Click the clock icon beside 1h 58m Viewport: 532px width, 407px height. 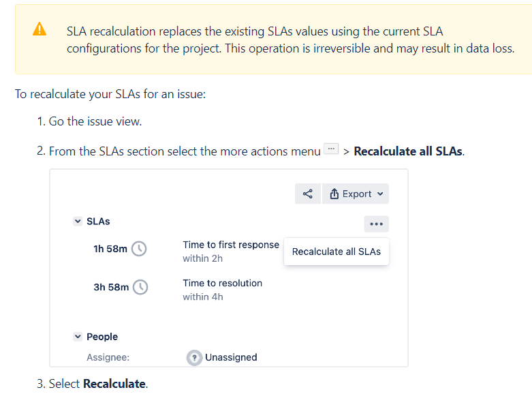point(139,249)
